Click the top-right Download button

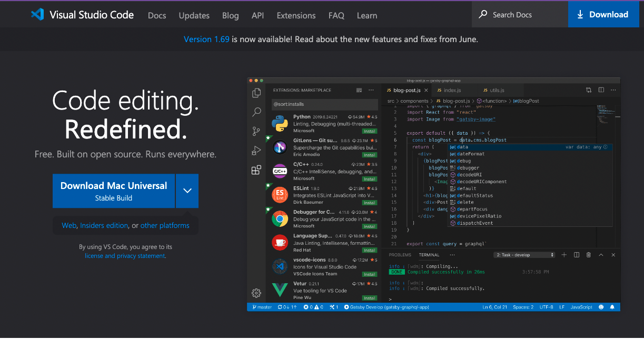pos(603,14)
